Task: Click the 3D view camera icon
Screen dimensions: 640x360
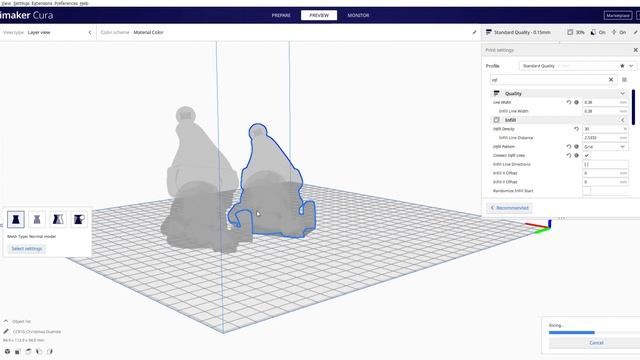Action: point(7,351)
